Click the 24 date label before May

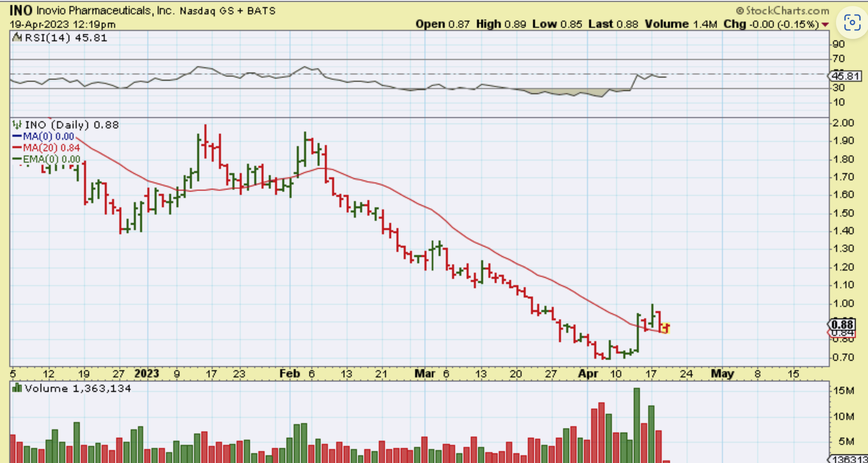pos(687,374)
